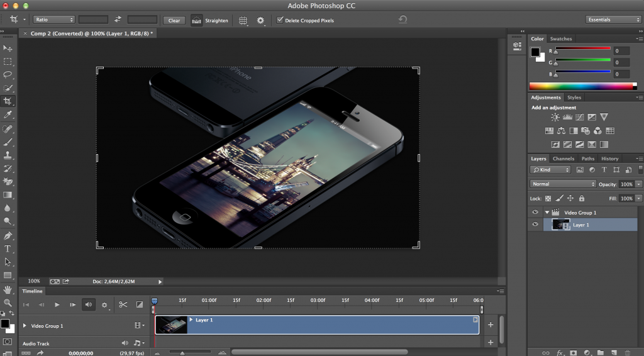
Task: Select the Lasso tool
Action: [8, 75]
